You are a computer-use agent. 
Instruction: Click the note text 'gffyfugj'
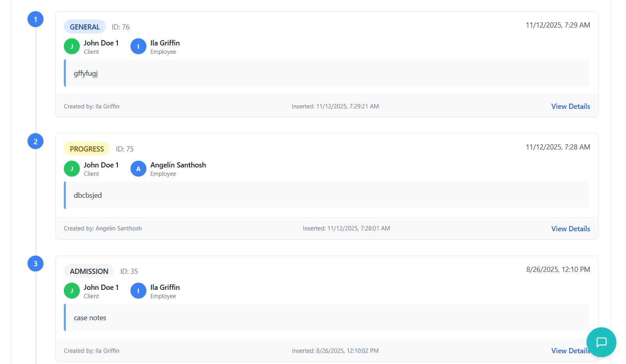(86, 73)
